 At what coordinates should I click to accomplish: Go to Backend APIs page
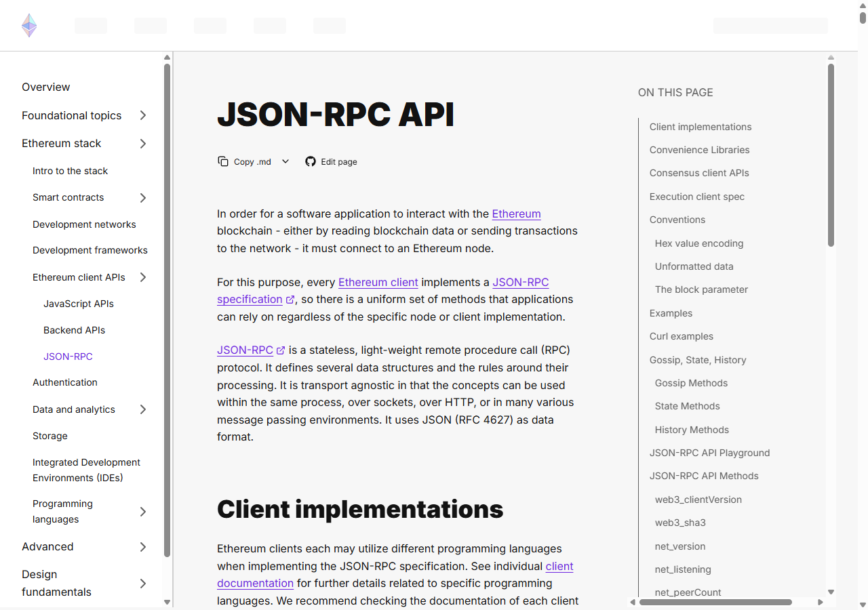[x=75, y=330]
